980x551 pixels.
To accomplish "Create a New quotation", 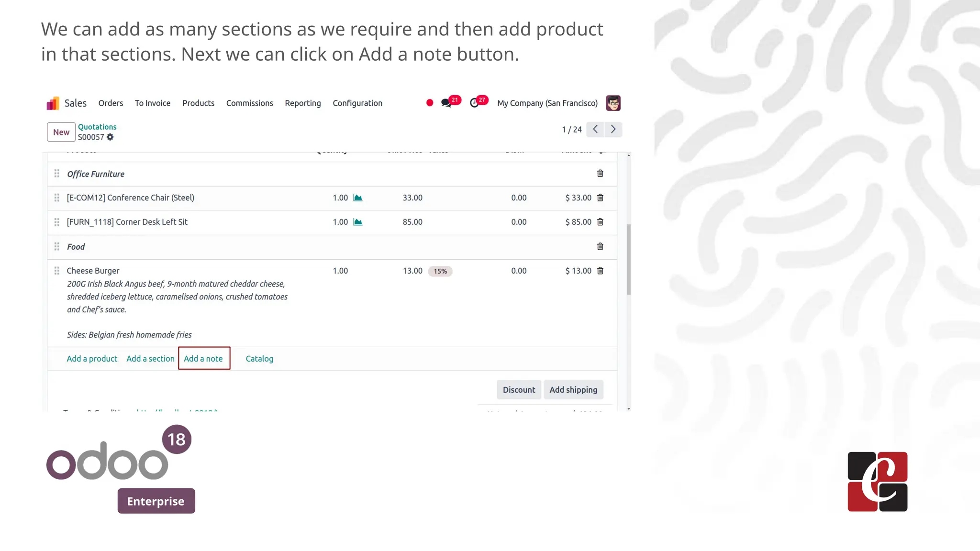I will 61,132.
